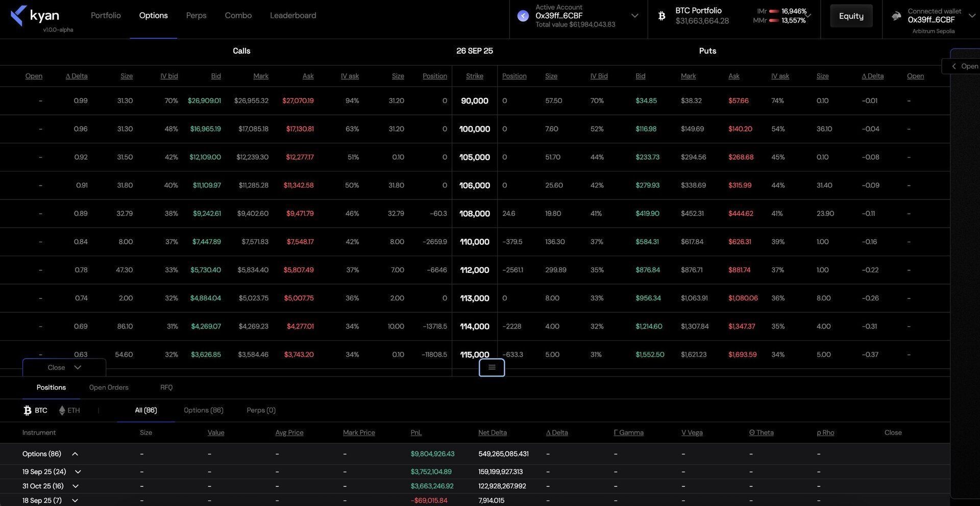Screen dimensions: 980x506
Task: Sort by the Strike column header
Action: pyautogui.click(x=475, y=76)
